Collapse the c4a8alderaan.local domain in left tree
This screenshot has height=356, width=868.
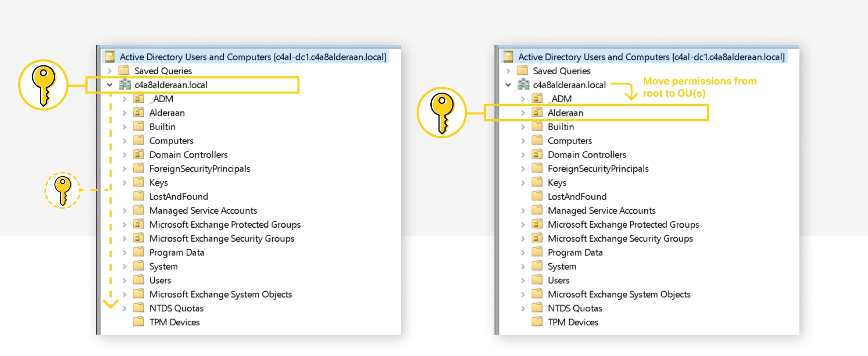coord(109,84)
